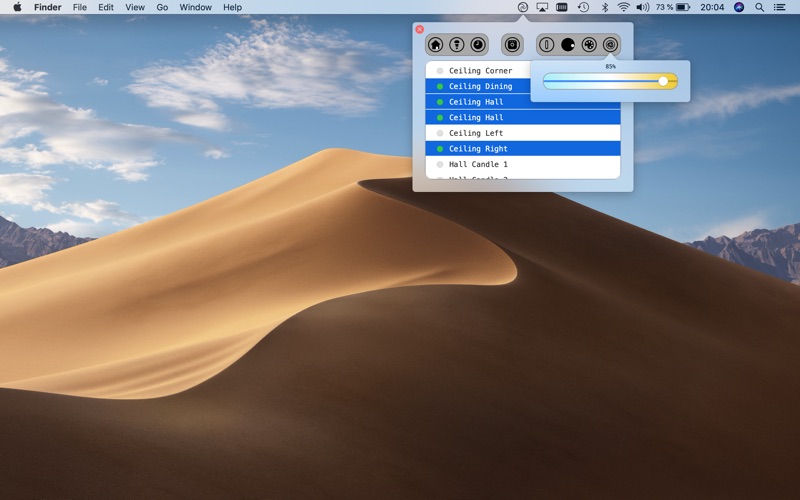Select the Ceiling Corner row

478,70
